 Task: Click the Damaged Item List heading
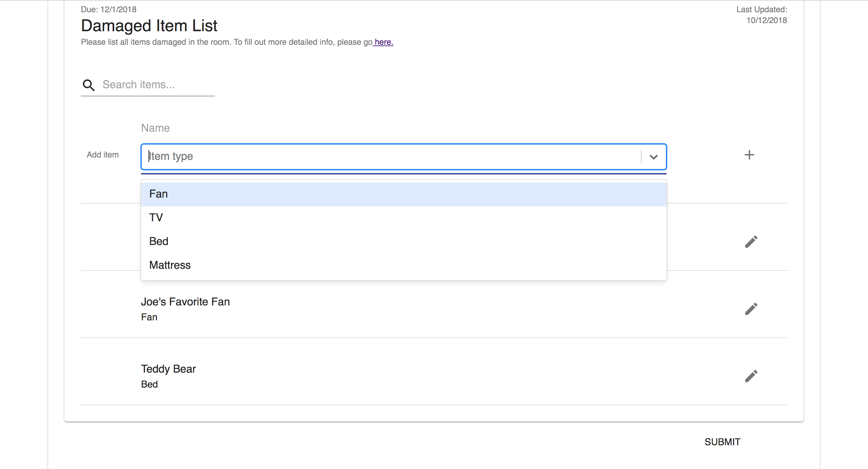pos(149,26)
